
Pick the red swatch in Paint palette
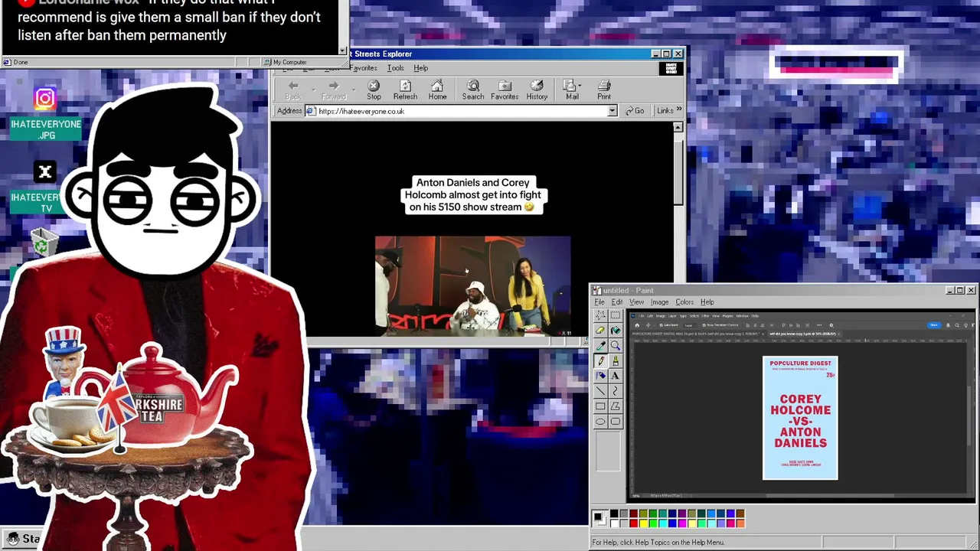coord(634,524)
